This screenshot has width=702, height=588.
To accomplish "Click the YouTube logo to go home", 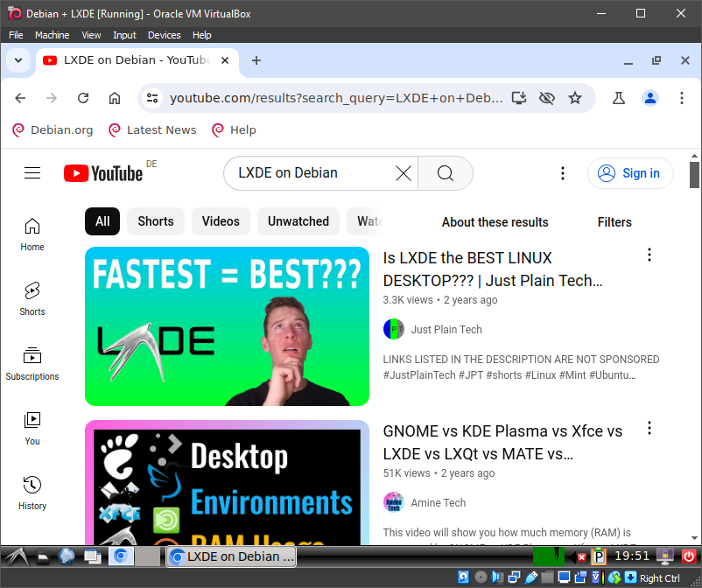I will [x=102, y=172].
